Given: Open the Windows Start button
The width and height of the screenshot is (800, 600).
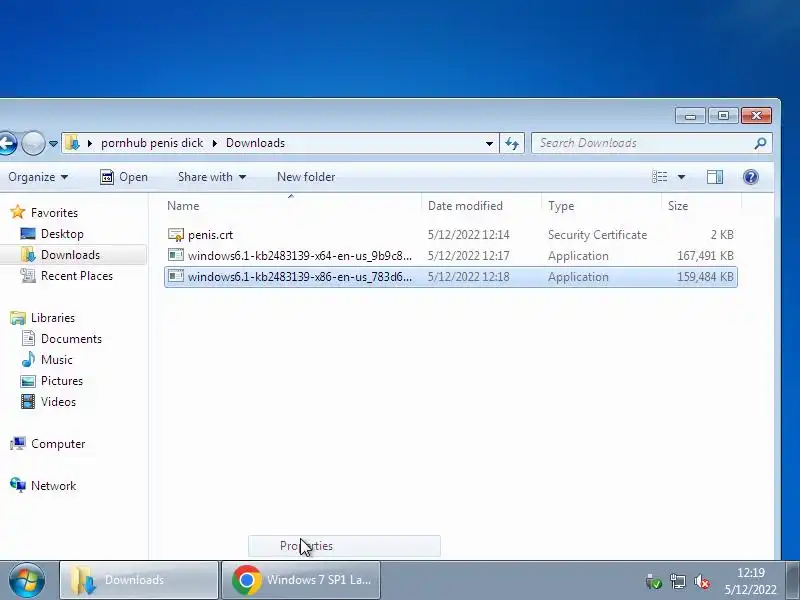Looking at the screenshot, I should (x=27, y=580).
